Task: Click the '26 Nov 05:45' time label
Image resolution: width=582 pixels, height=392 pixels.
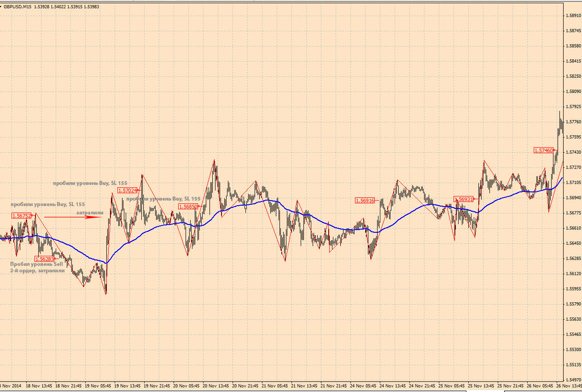Action: (x=540, y=386)
